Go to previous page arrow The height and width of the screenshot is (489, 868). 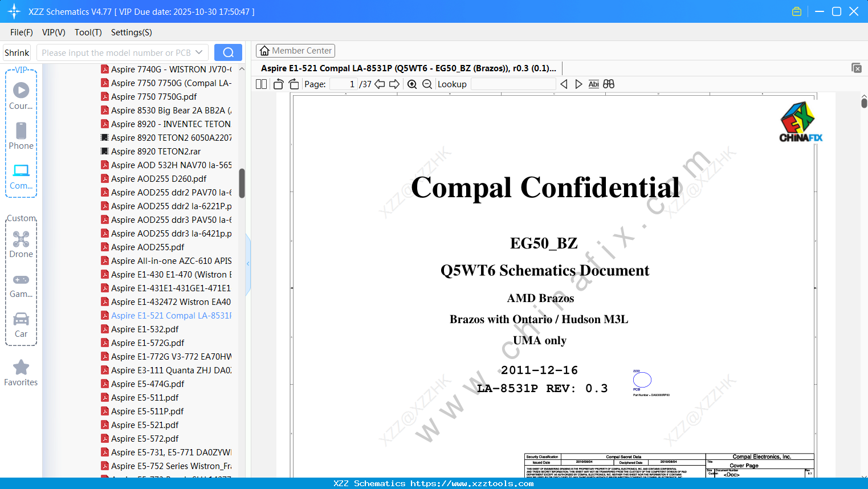point(380,84)
